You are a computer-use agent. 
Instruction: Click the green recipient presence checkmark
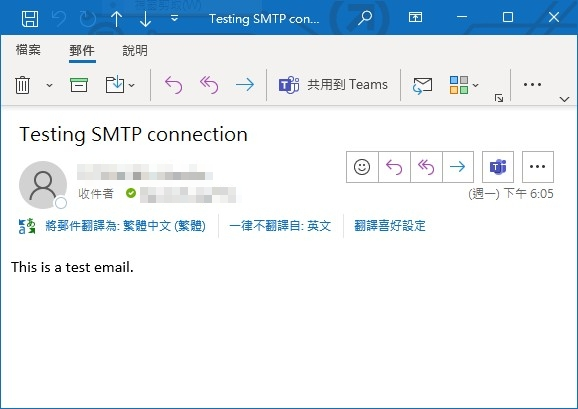(131, 193)
